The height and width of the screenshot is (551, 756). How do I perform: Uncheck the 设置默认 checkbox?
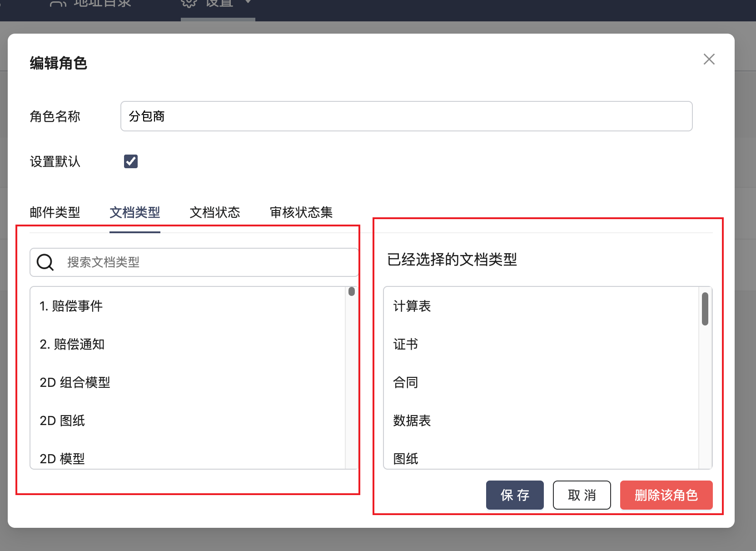click(x=131, y=161)
